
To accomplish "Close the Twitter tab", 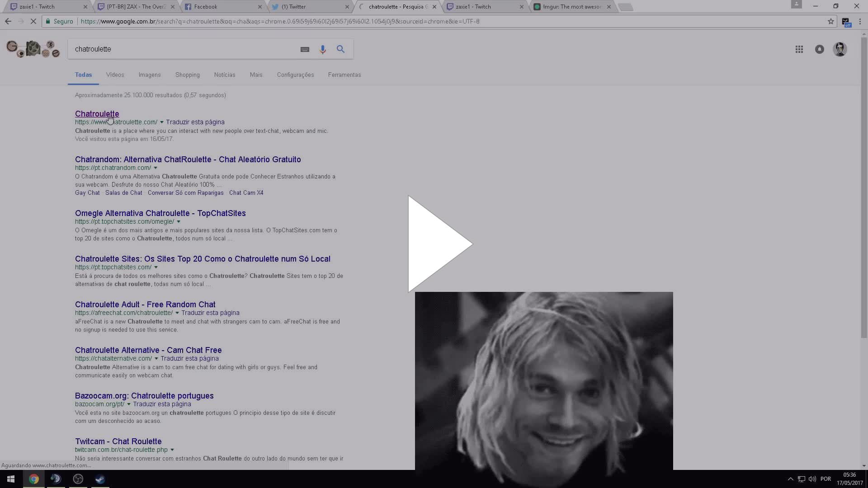I will tap(347, 7).
